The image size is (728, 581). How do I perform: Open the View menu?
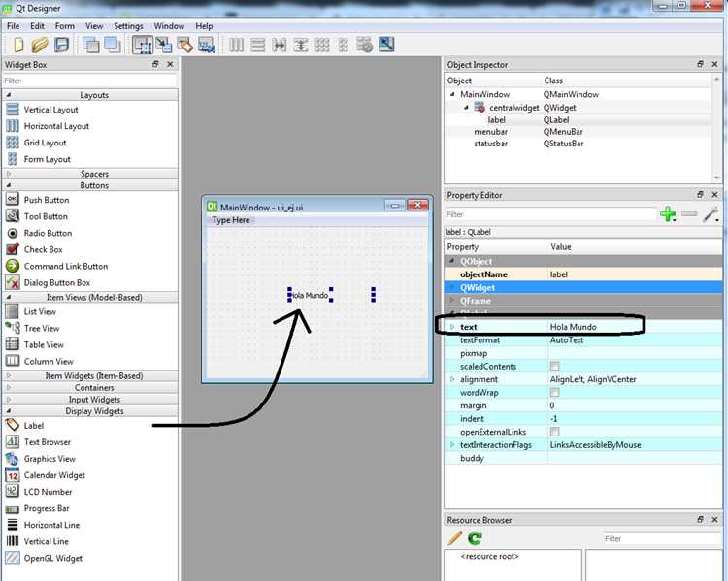tap(94, 26)
